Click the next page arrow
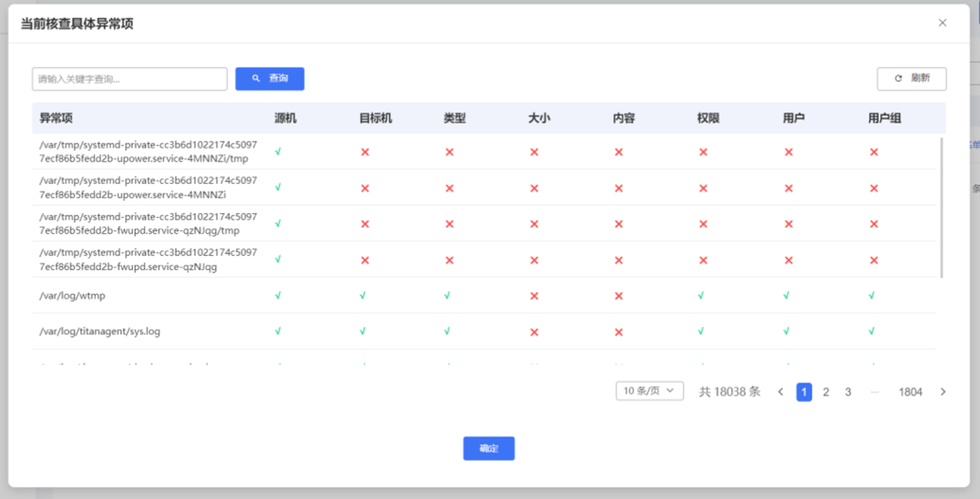 tap(943, 392)
